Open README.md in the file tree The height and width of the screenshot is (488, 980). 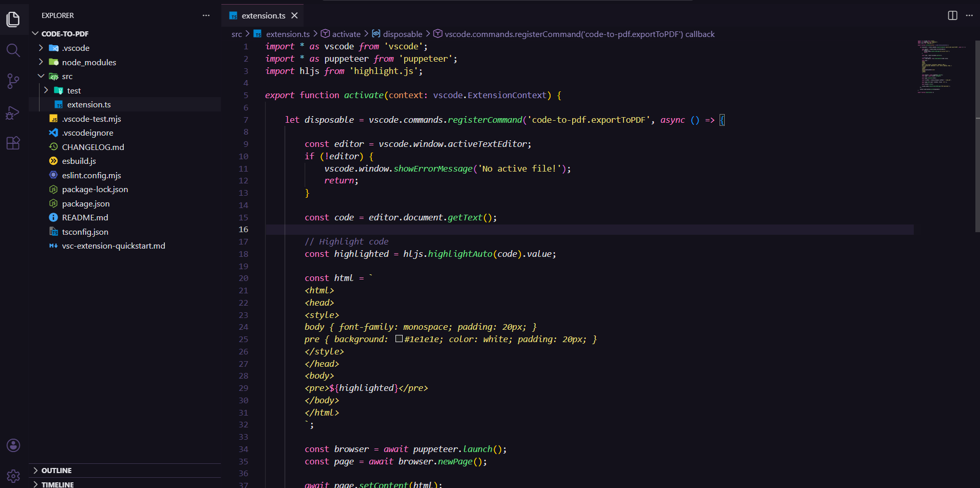pyautogui.click(x=125, y=217)
